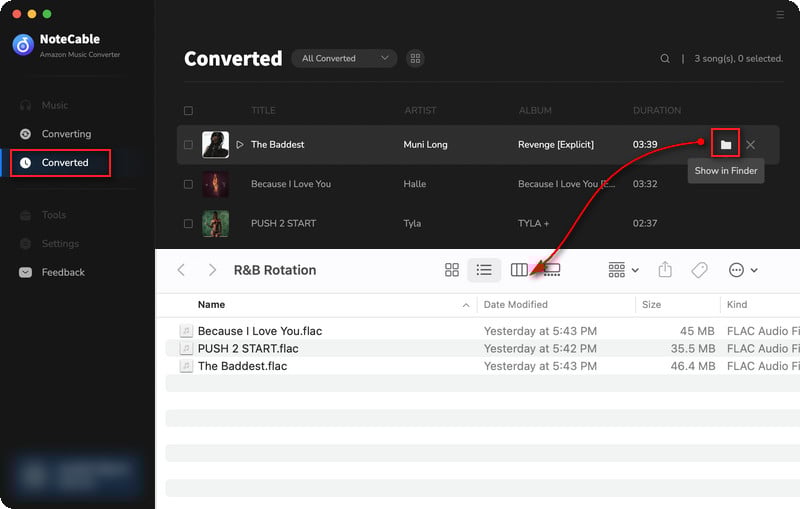Click the 35.5 MB size cell
Screen dimensions: 800x509
692,348
